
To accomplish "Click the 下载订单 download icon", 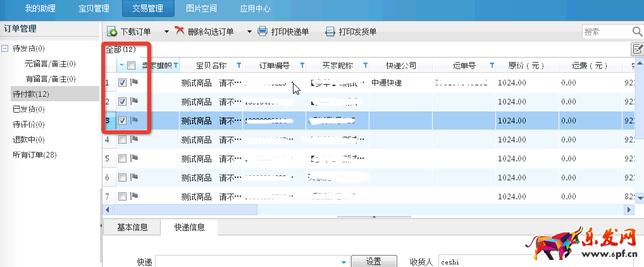I will point(112,32).
